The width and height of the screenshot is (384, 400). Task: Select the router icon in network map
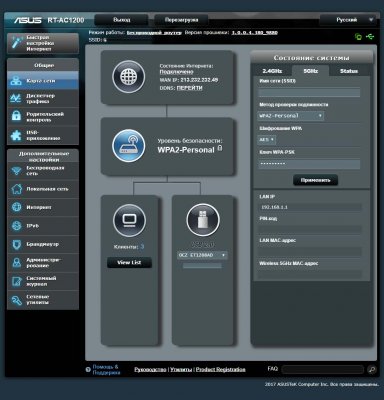129,146
